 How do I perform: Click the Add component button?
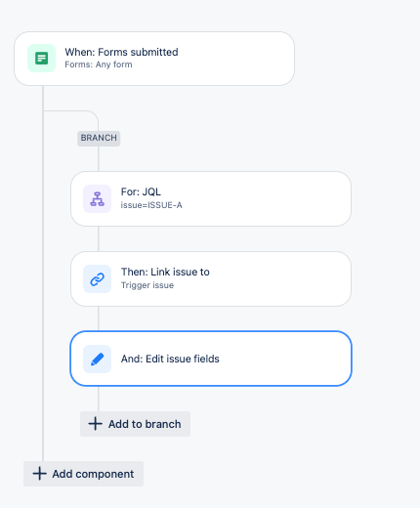click(x=83, y=474)
